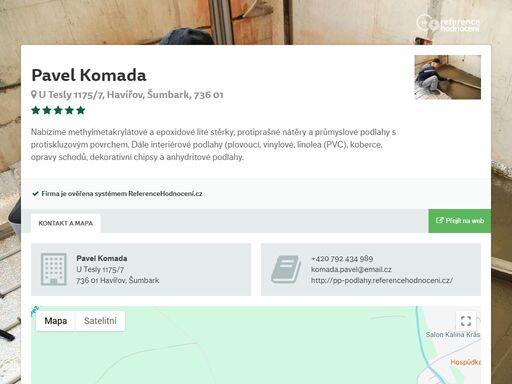Click the address book icon

[x=285, y=269]
